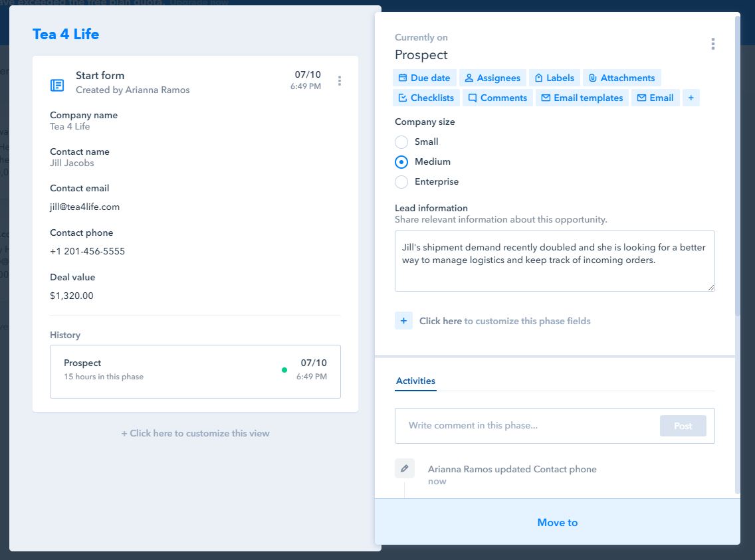Open the Labels option
This screenshot has height=560, width=755.
click(554, 78)
